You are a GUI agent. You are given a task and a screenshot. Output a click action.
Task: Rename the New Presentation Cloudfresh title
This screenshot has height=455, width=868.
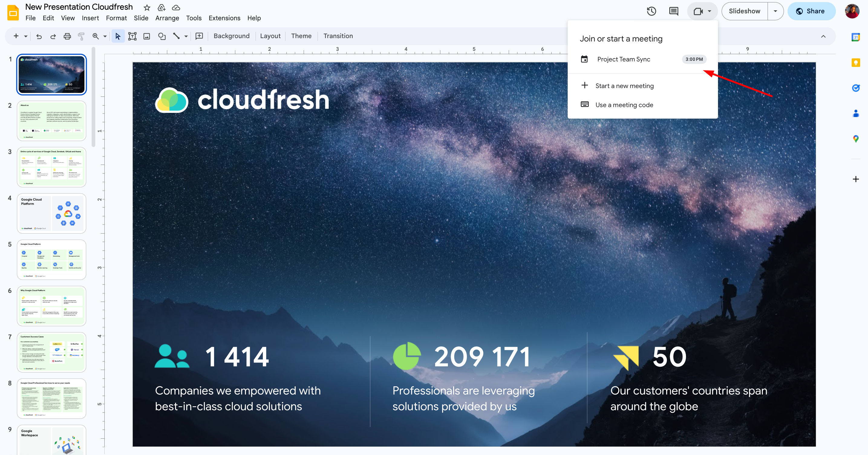[x=79, y=7]
